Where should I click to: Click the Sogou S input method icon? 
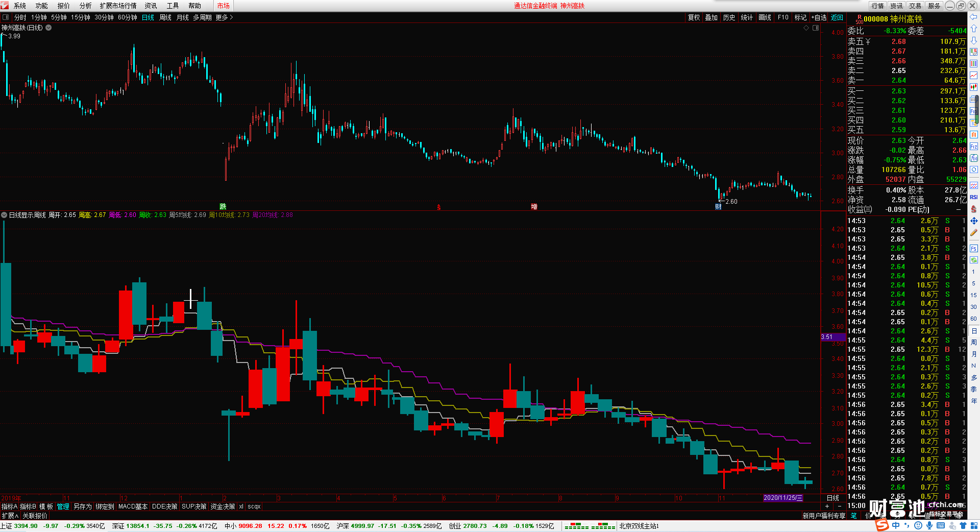882,525
